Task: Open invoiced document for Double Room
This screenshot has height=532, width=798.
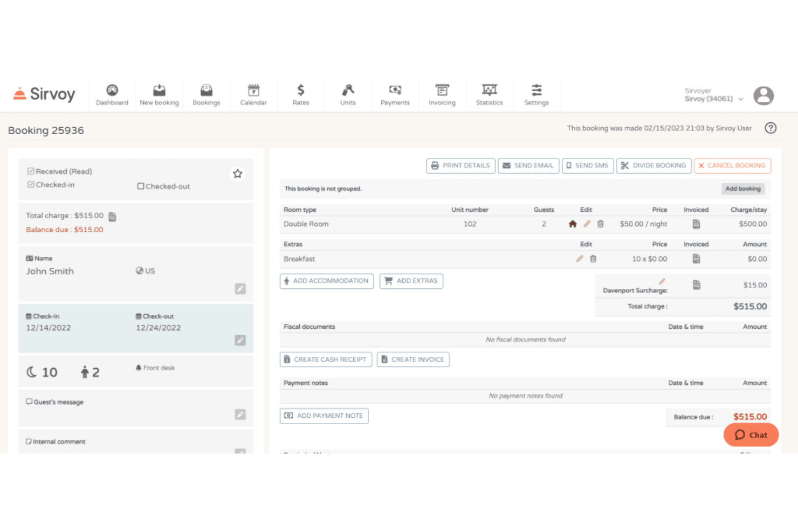Action: point(696,224)
